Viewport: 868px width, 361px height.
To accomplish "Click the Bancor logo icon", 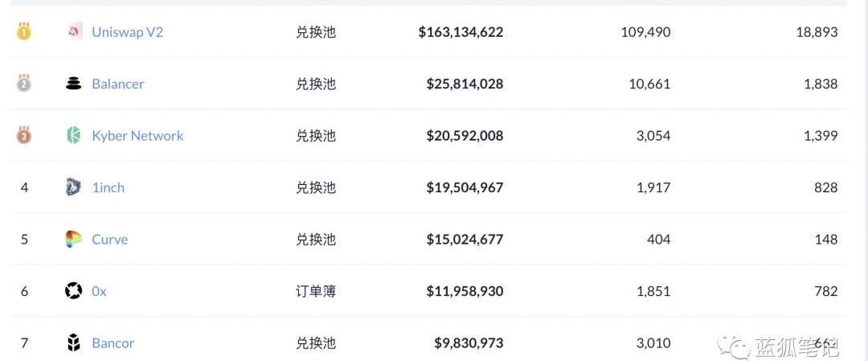I will point(74,343).
